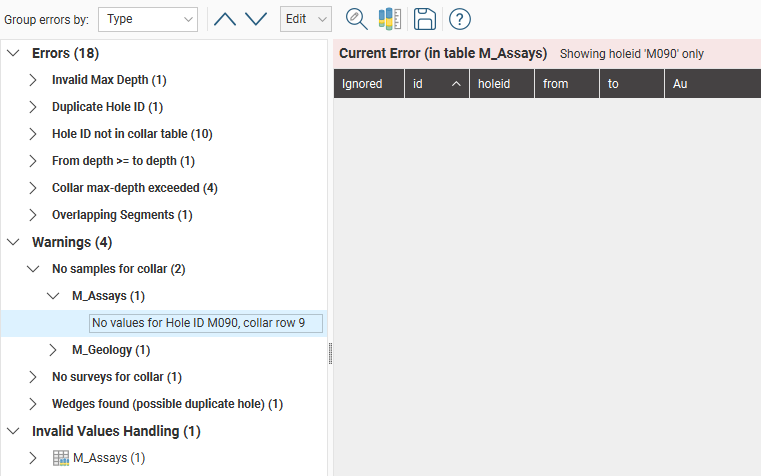761x476 pixels.
Task: Click the table icon beside M_Assays
Action: pyautogui.click(x=60, y=458)
